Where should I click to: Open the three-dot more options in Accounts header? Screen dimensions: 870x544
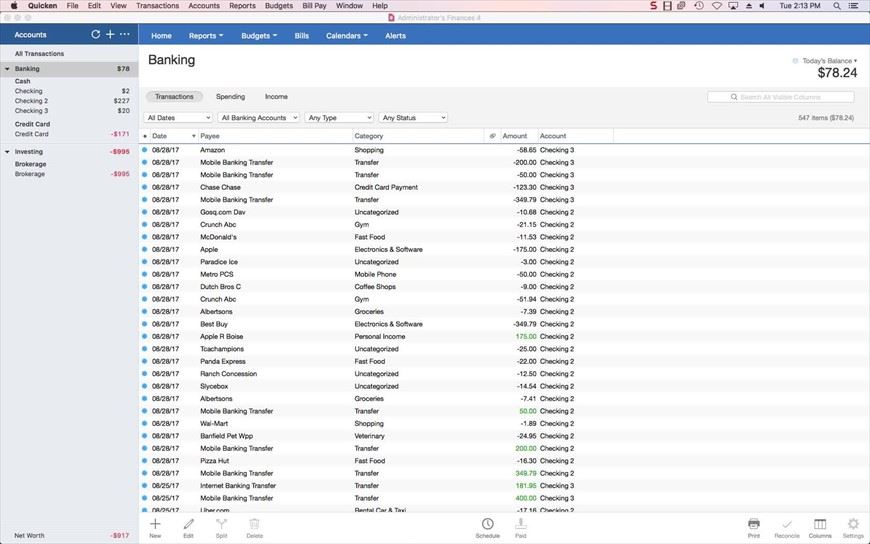[125, 34]
